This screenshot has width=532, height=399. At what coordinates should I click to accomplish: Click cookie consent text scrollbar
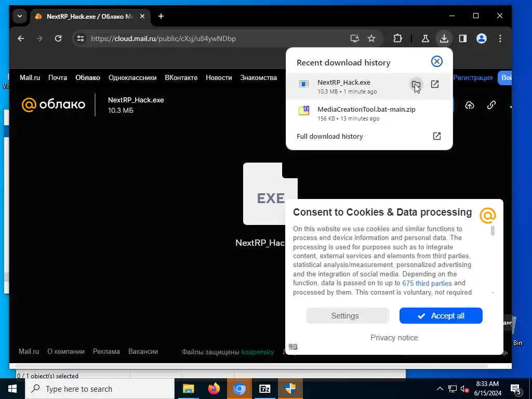(x=493, y=231)
